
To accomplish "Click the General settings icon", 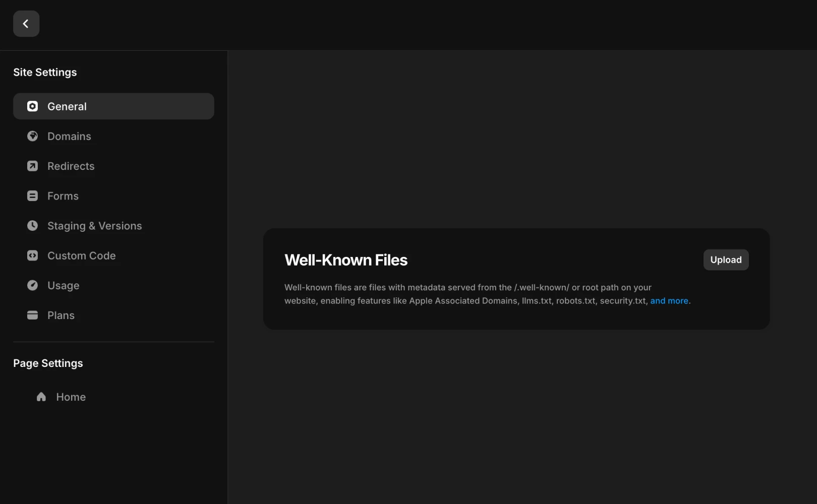I will click(32, 106).
